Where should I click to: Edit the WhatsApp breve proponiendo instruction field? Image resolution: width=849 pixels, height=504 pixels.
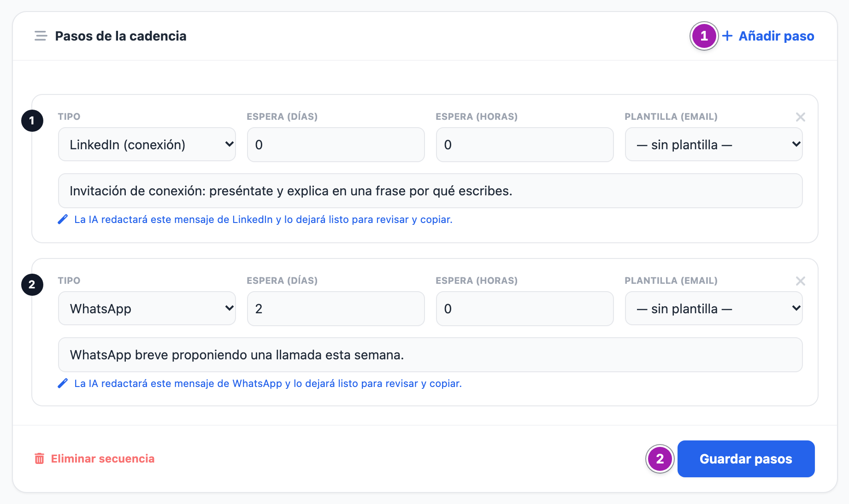[430, 355]
